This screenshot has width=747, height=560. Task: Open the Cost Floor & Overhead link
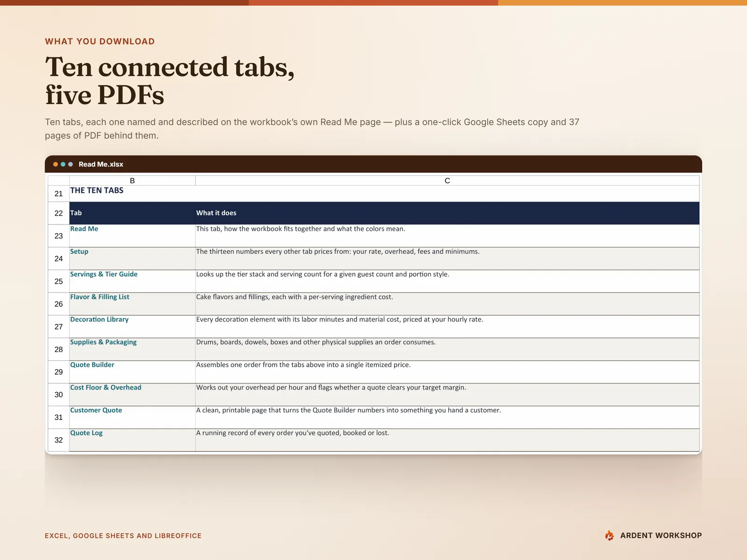point(106,387)
